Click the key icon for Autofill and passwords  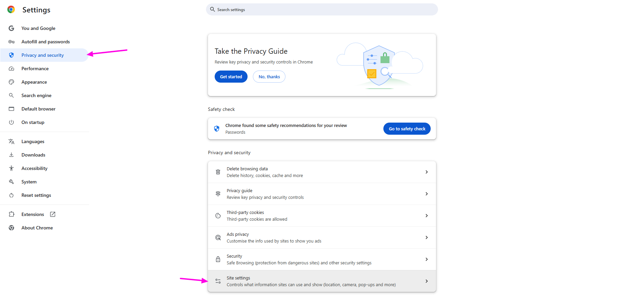tap(11, 42)
